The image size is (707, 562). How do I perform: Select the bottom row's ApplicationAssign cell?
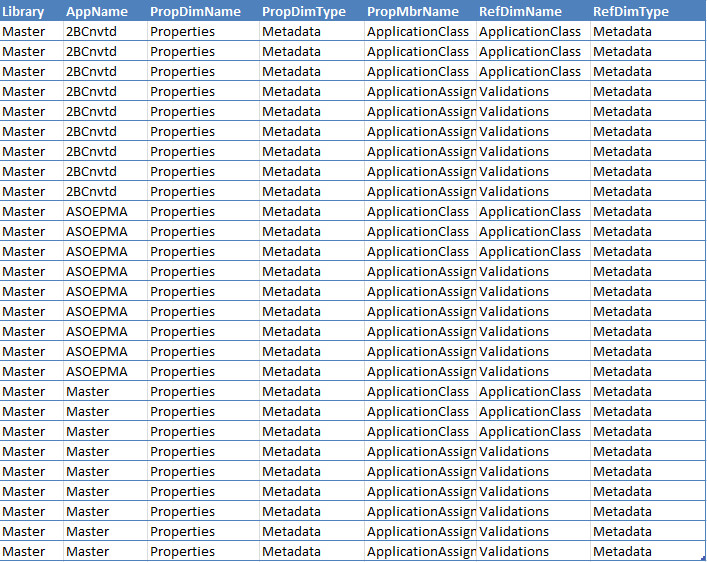coord(420,551)
